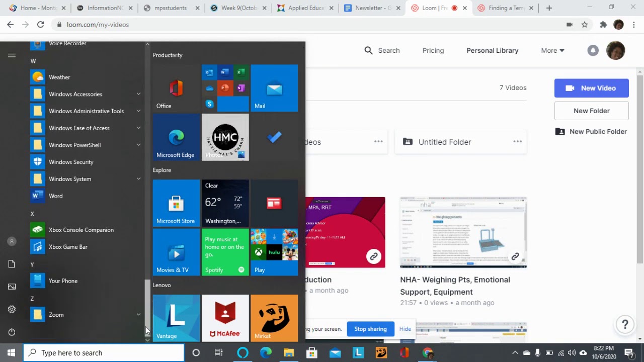Viewport: 644px width, 362px height.
Task: Expand the Windows PowerShell folder
Action: (x=86, y=145)
